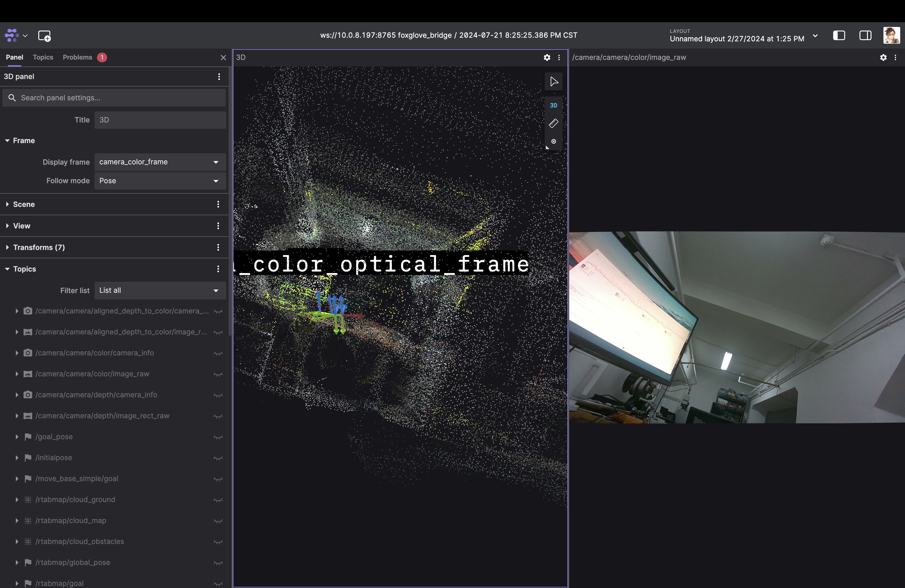
Task: Show the /camera/camera/color/image_raw topic in 3D
Action: (218, 375)
